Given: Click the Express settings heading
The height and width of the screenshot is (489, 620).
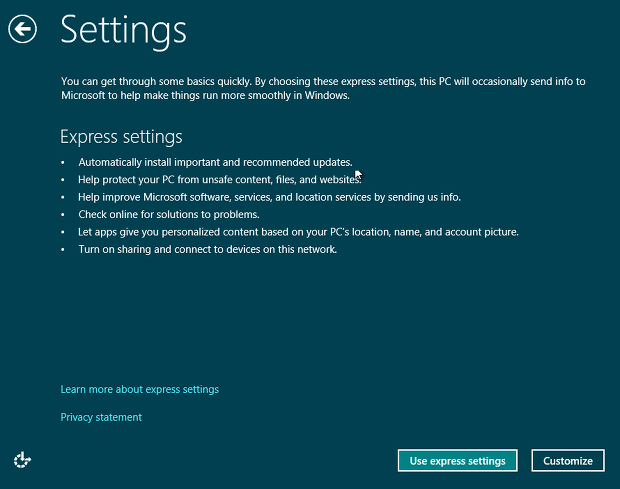Looking at the screenshot, I should (121, 137).
